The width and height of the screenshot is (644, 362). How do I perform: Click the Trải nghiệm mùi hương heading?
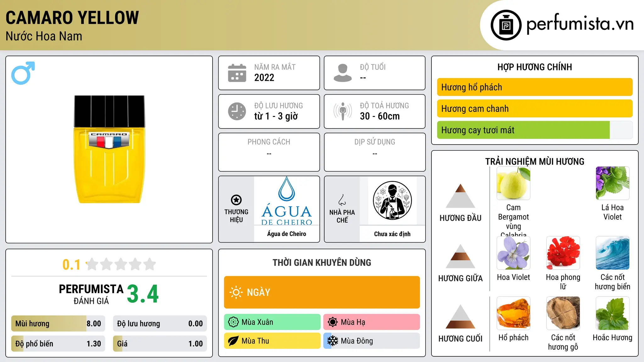pos(535,162)
